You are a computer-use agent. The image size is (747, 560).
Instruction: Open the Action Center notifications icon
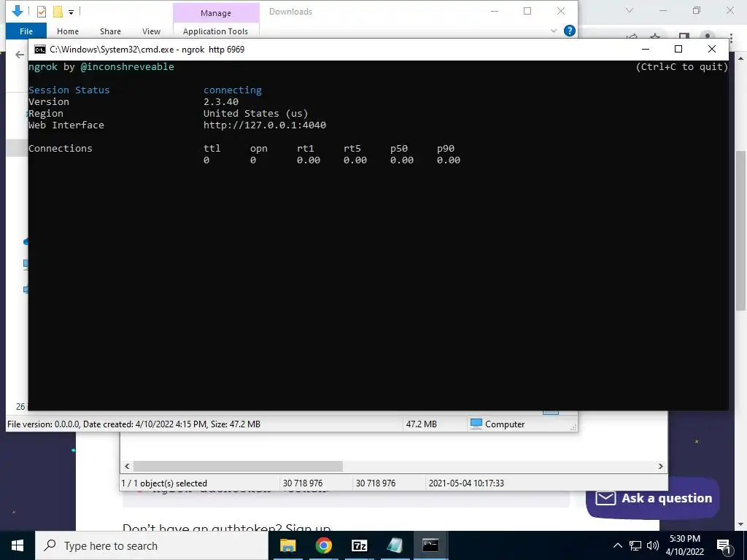[x=724, y=545]
